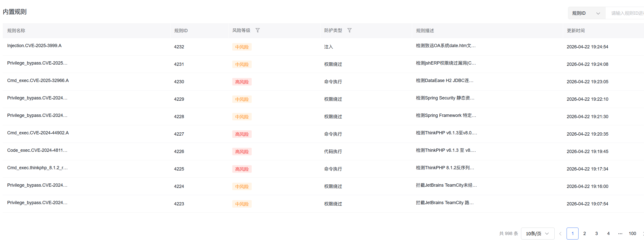
Task: Open the 风险等级 column filter funnel
Action: pyautogui.click(x=258, y=30)
